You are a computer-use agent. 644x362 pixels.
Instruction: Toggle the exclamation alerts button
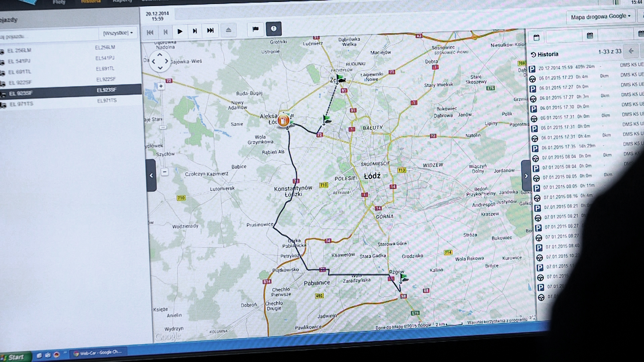(x=274, y=29)
